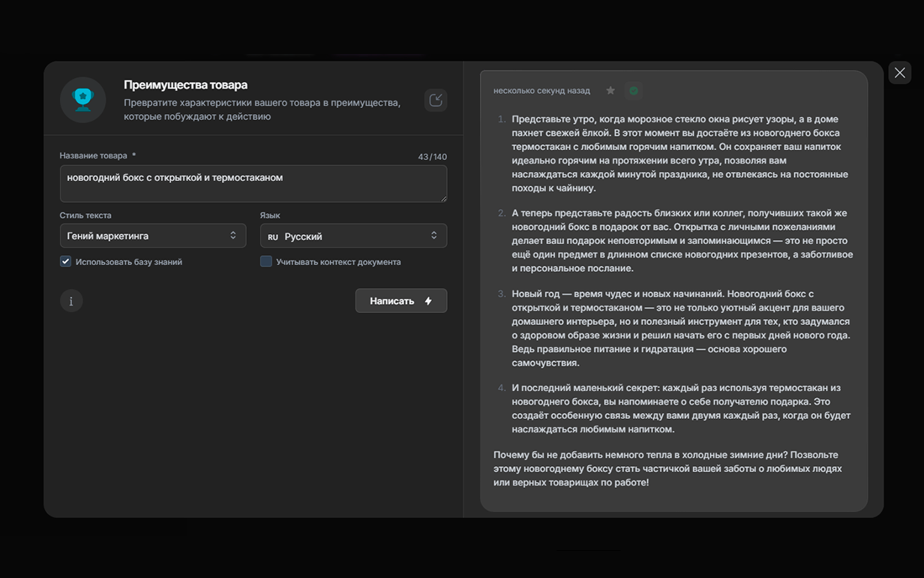Star the generated result as favorite
The image size is (924, 578).
click(x=610, y=91)
